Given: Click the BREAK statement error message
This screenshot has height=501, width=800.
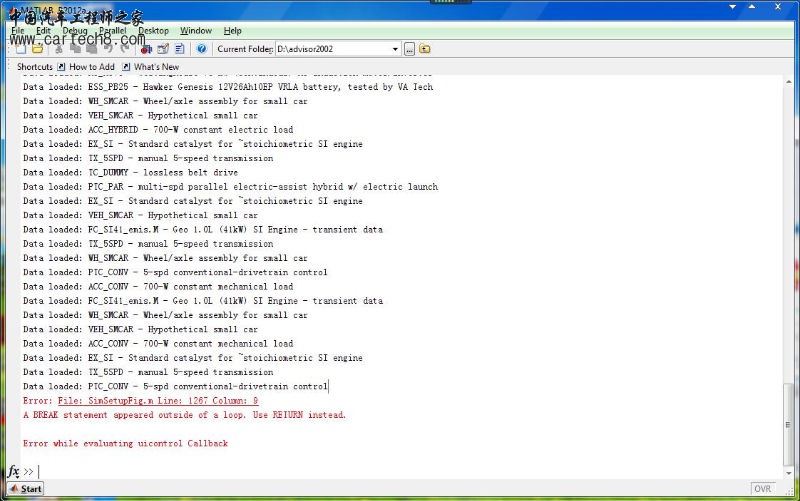Looking at the screenshot, I should (x=185, y=415).
